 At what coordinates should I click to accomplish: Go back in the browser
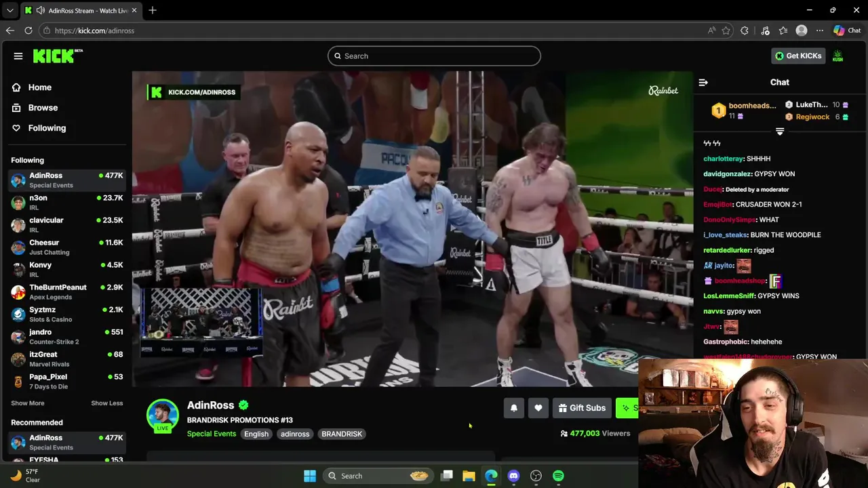pos(9,30)
